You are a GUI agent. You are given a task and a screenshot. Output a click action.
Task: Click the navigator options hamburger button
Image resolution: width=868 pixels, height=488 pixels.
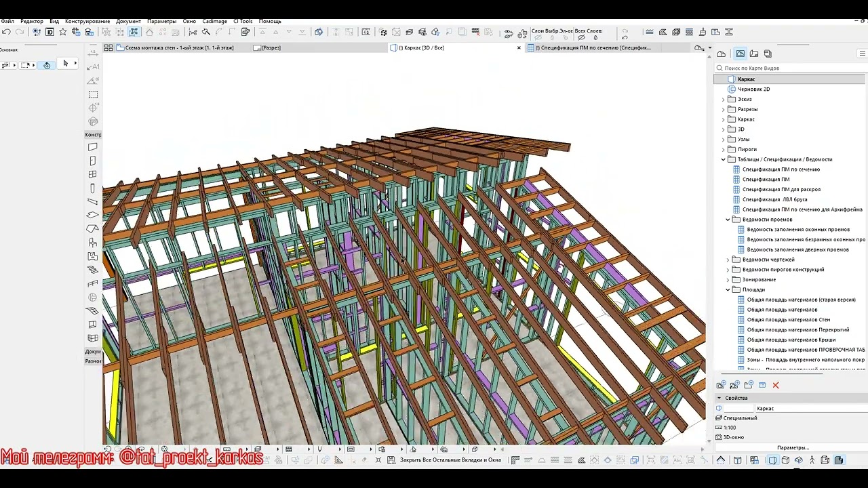pos(863,54)
